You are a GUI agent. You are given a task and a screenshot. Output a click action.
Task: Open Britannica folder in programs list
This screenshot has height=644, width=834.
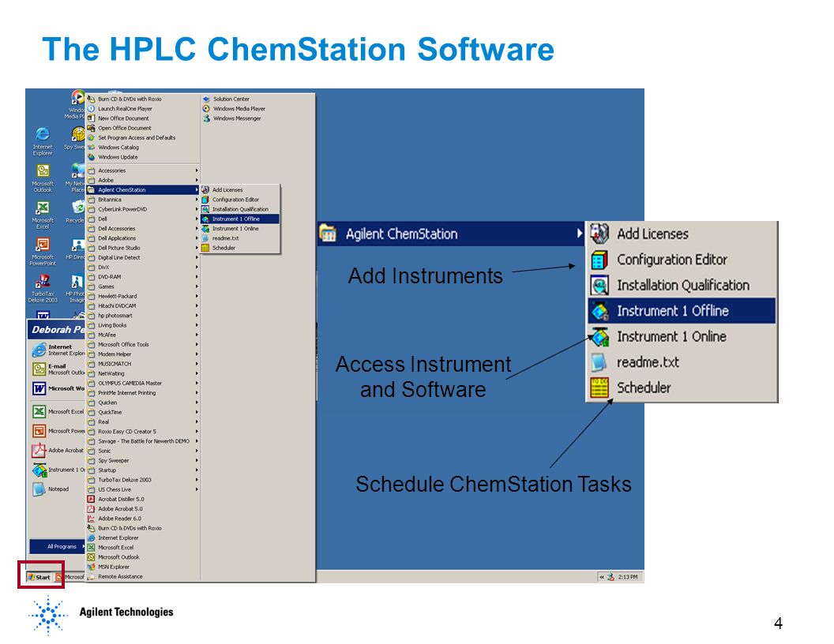click(142, 200)
